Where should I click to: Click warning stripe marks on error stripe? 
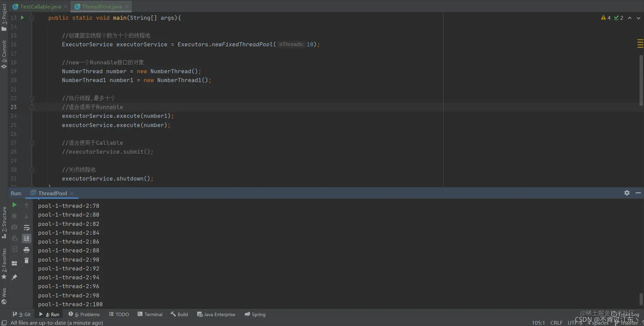click(x=640, y=44)
